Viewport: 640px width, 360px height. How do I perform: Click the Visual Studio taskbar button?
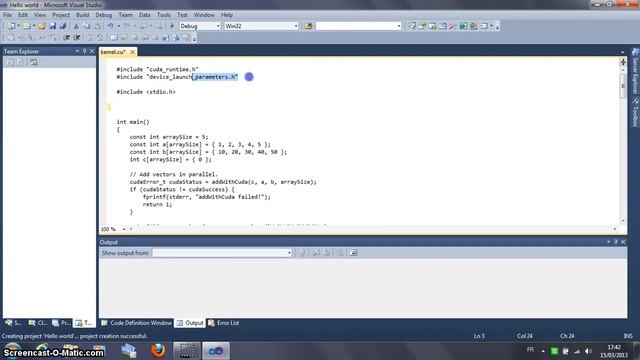pyautogui.click(x=216, y=350)
